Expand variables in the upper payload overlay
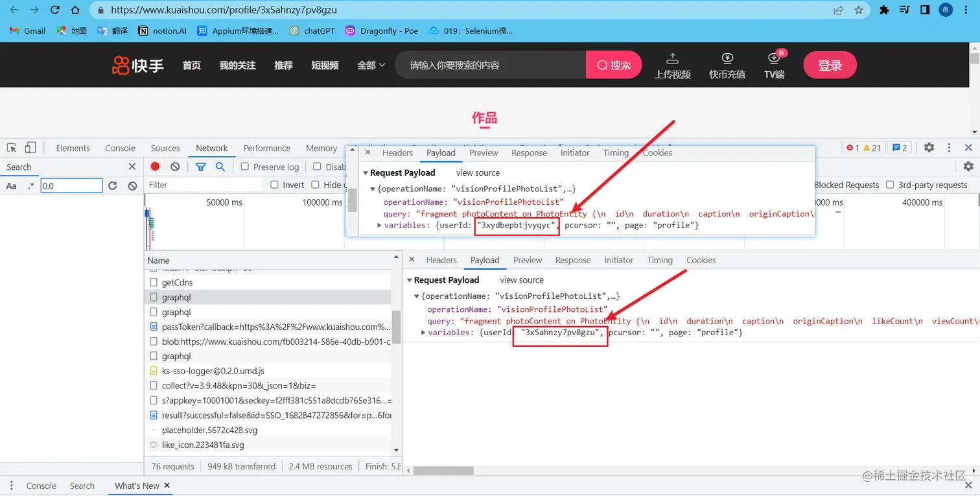The height and width of the screenshot is (496, 980). click(x=380, y=225)
